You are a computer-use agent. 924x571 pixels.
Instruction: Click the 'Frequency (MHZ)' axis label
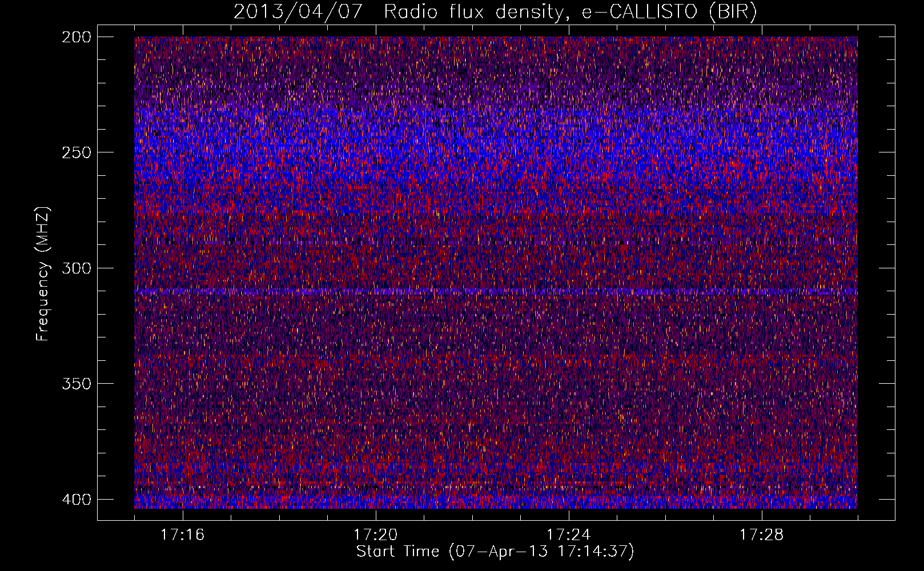43,274
